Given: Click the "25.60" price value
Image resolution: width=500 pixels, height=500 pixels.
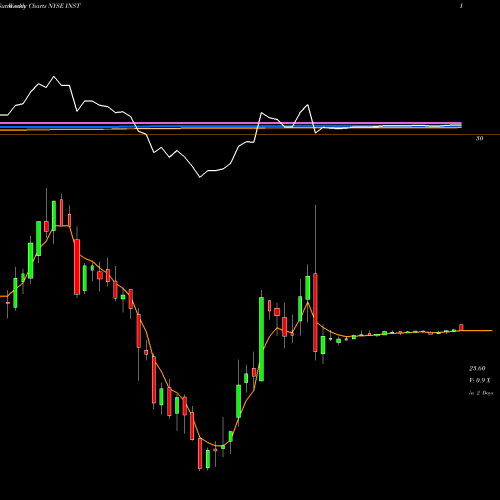Looking at the screenshot, I should [x=477, y=368].
